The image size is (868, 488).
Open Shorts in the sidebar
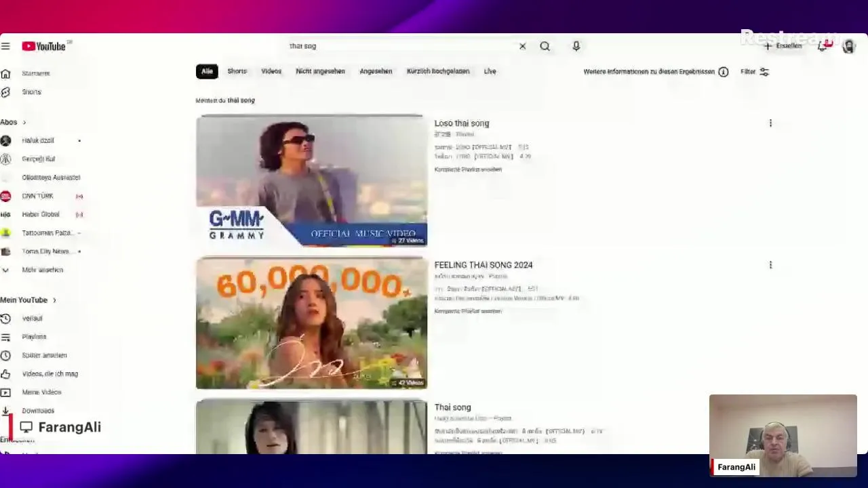pyautogui.click(x=31, y=92)
